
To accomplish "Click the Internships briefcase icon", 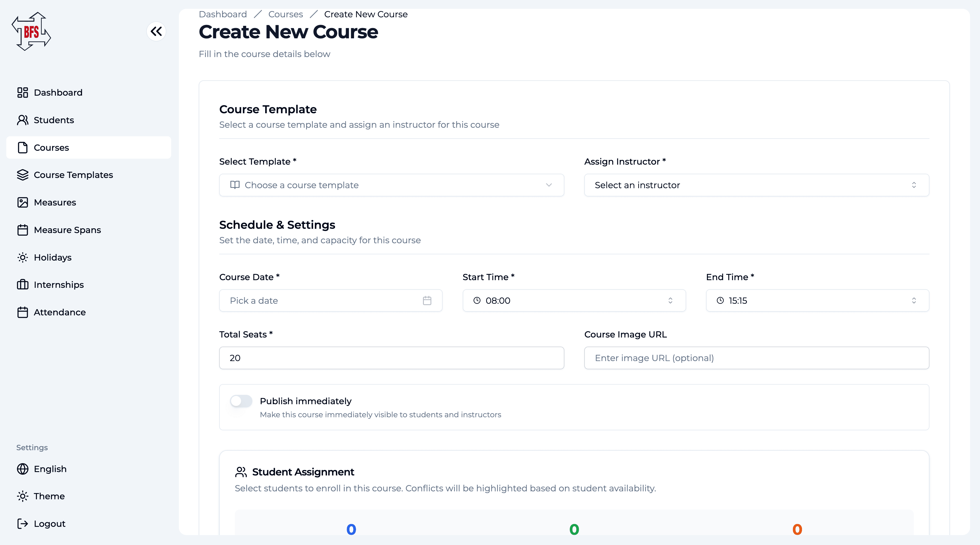I will coord(22,284).
